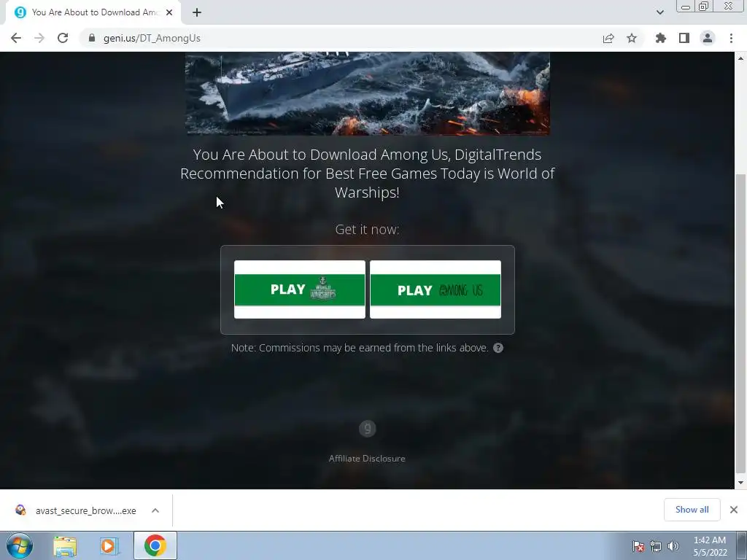Expand the tab search chevron

pos(659,12)
